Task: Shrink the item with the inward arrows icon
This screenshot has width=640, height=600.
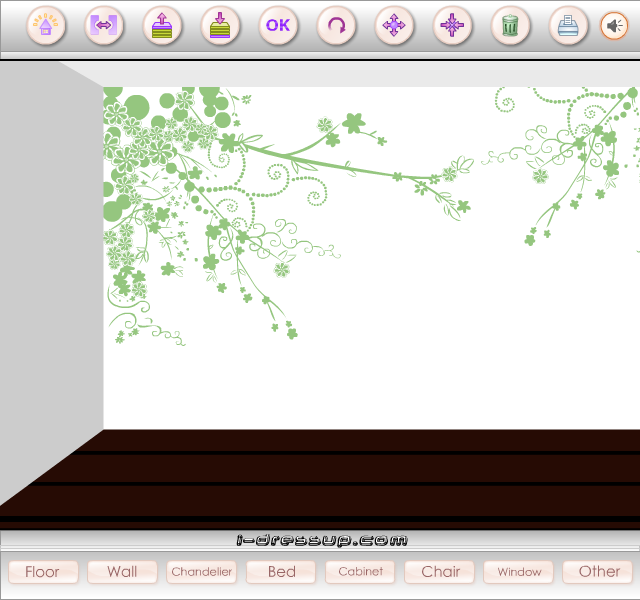Action: [452, 25]
